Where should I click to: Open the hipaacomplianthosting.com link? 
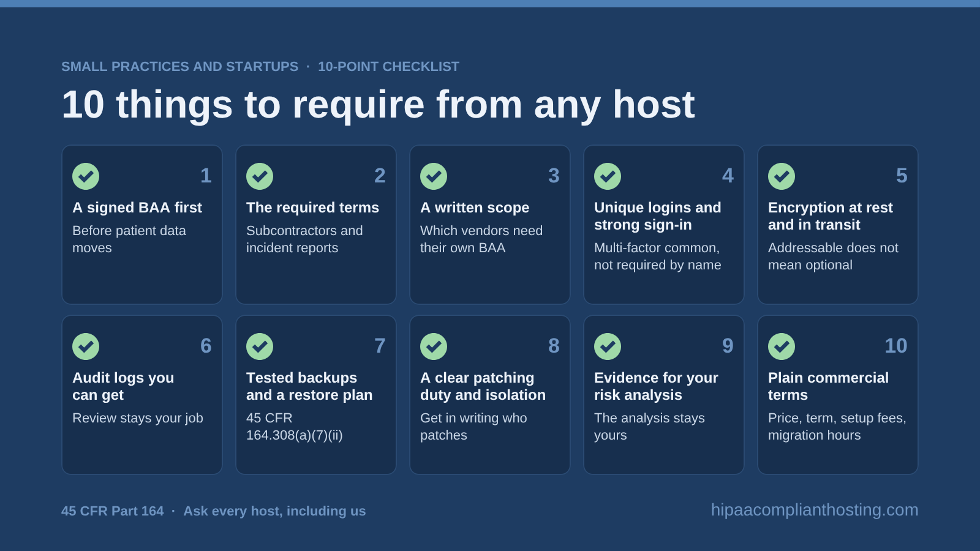(815, 510)
